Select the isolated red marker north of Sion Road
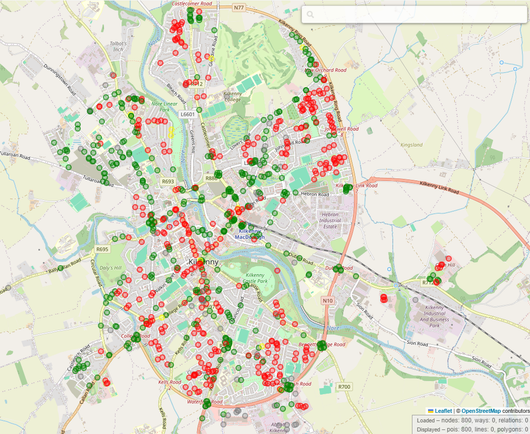The image size is (530, 434). coord(383,298)
